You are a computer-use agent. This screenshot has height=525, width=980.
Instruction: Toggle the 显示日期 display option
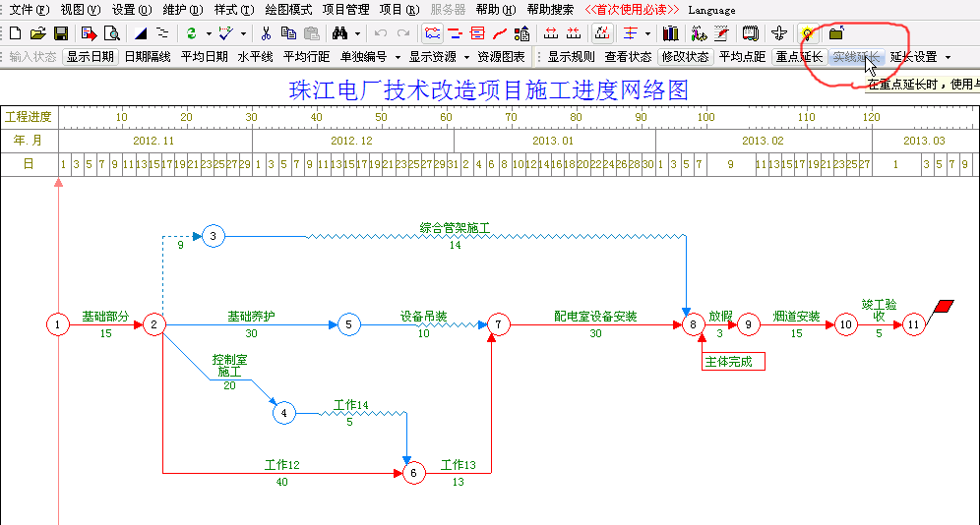pyautogui.click(x=90, y=57)
